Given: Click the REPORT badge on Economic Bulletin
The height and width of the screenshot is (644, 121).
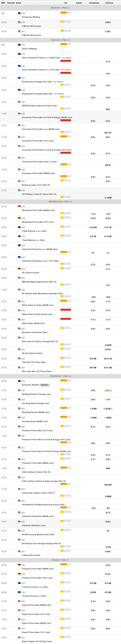Looking at the screenshot, I should 44,385.
